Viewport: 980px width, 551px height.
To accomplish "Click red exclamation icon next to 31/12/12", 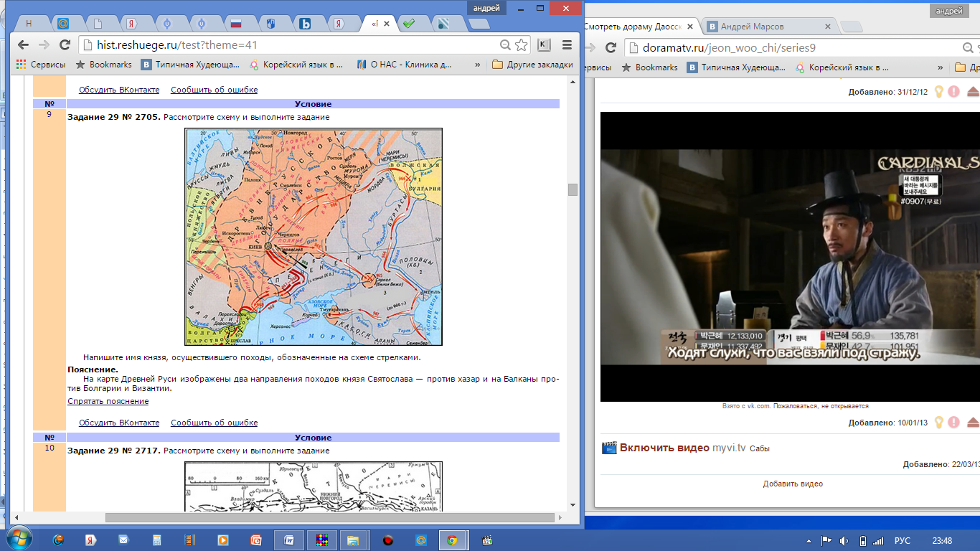I will (953, 91).
